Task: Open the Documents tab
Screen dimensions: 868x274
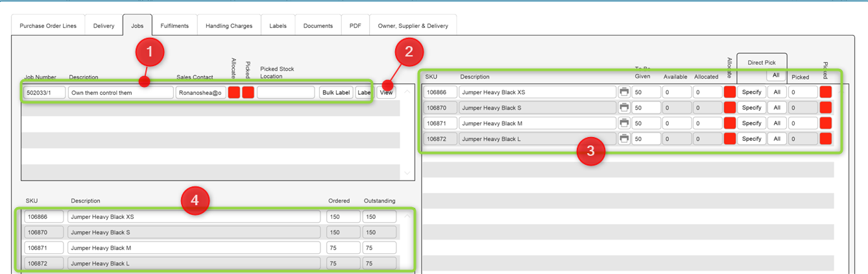Action: pos(319,26)
